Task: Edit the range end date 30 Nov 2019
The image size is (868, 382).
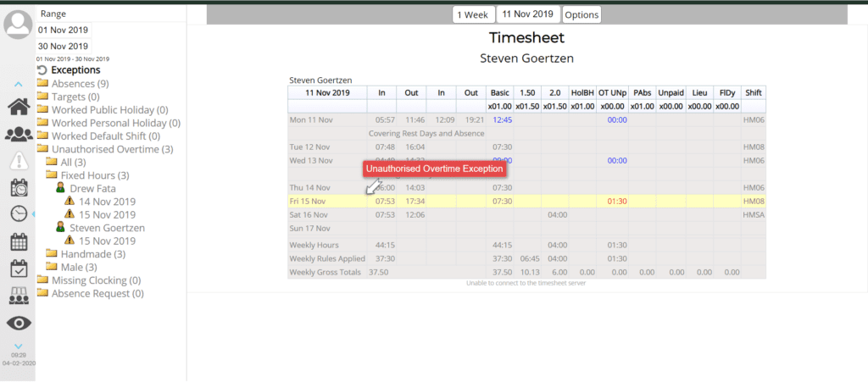Action: tap(63, 46)
